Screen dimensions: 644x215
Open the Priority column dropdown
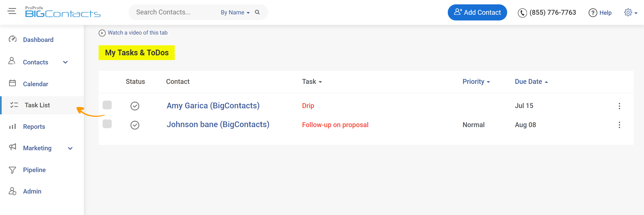(476, 82)
